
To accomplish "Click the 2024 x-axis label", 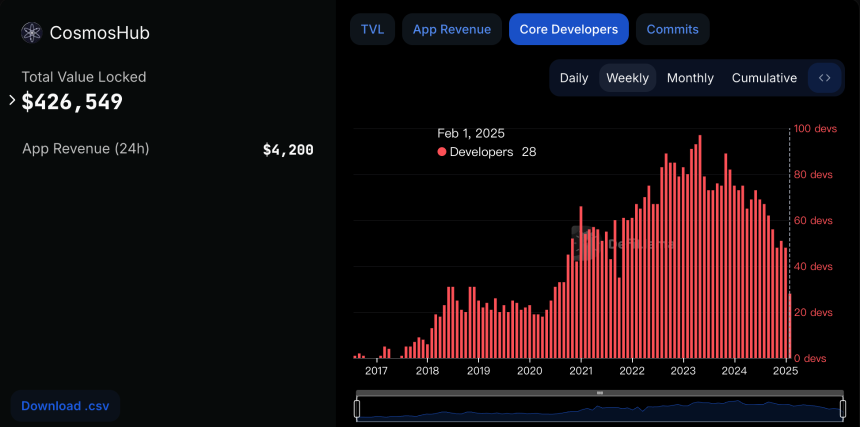I will (x=734, y=371).
